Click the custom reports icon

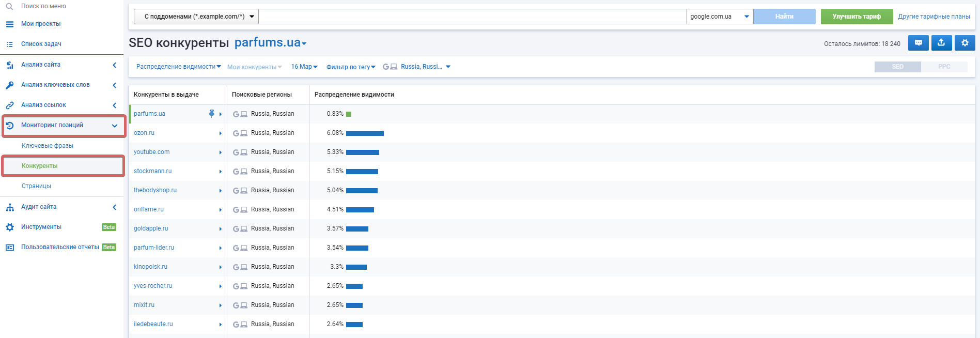tap(10, 248)
